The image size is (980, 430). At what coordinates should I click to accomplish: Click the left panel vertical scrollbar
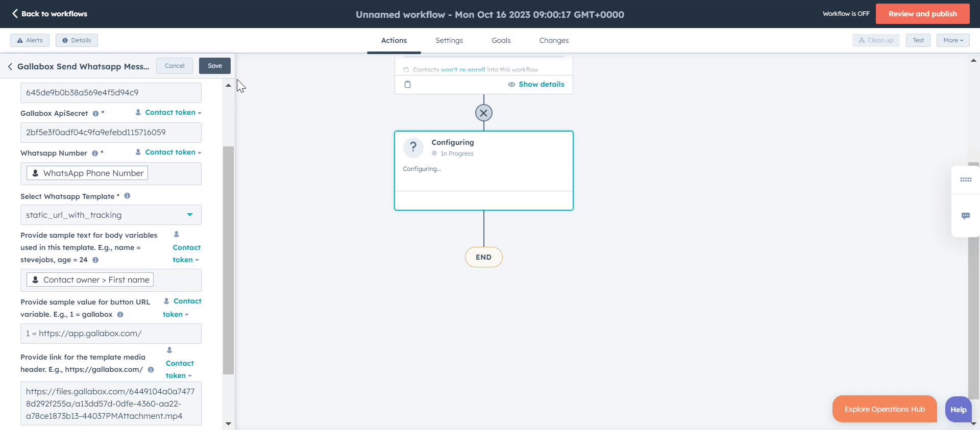[x=228, y=260]
